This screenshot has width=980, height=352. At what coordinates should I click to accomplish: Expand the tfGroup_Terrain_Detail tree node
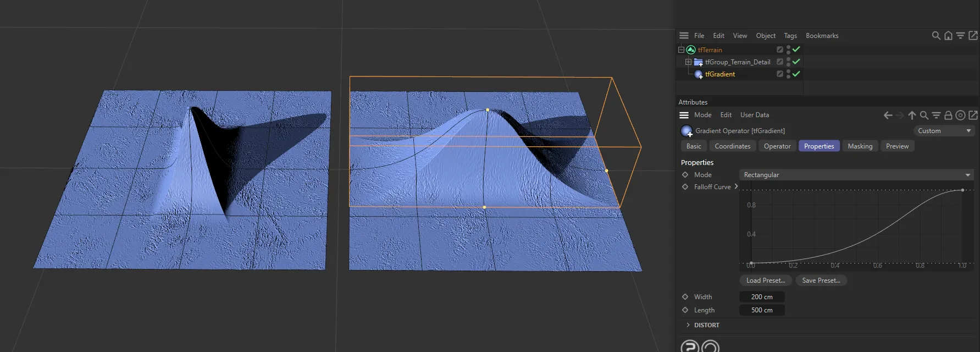click(x=688, y=62)
